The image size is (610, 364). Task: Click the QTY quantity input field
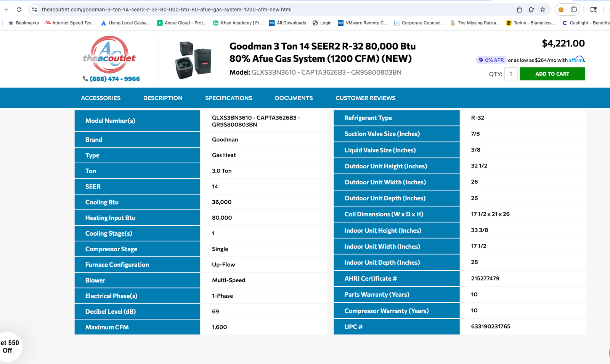point(511,74)
